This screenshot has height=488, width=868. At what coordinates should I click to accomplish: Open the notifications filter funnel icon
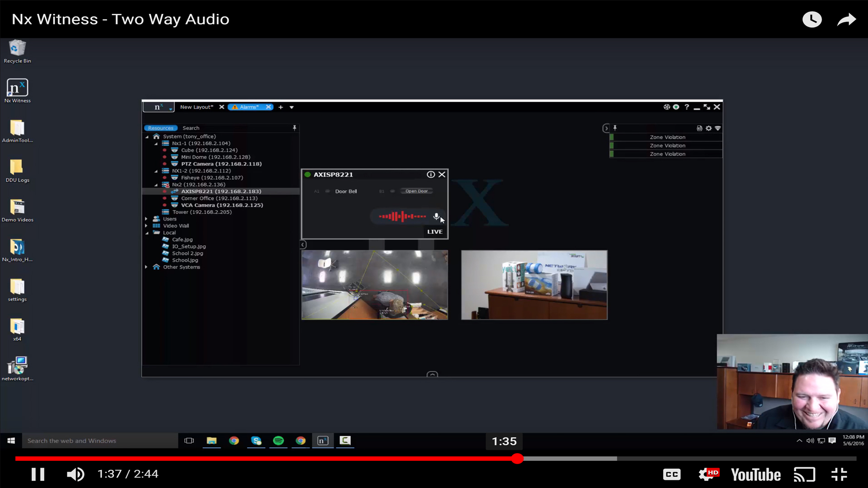tap(717, 128)
